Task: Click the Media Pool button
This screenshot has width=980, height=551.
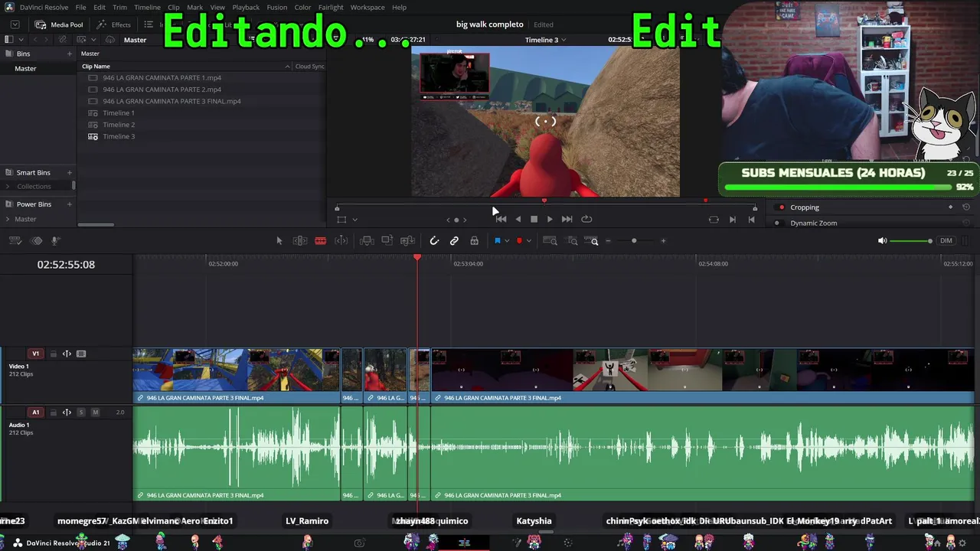Action: point(59,24)
